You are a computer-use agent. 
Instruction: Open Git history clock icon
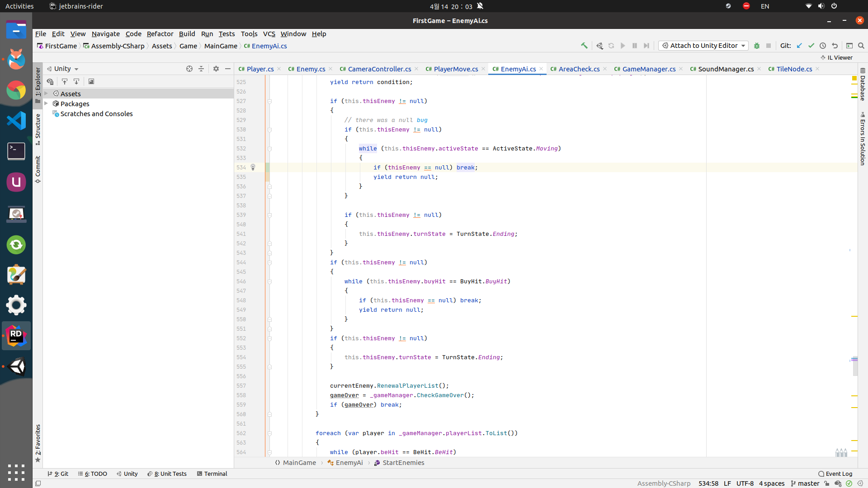[823, 46]
